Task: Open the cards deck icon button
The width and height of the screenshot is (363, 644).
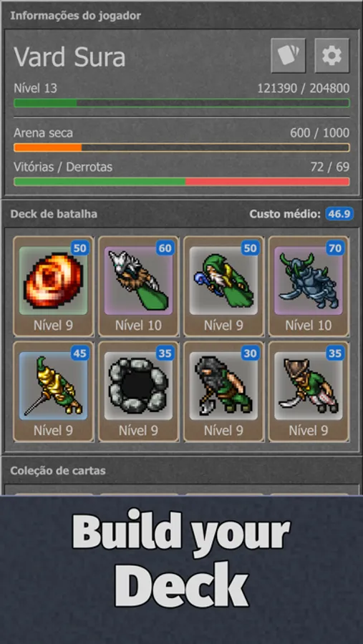Action: point(288,55)
